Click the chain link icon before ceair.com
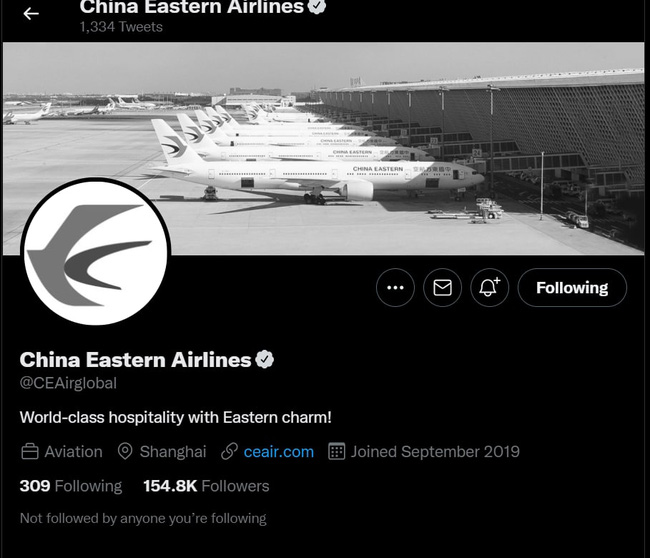 228,451
